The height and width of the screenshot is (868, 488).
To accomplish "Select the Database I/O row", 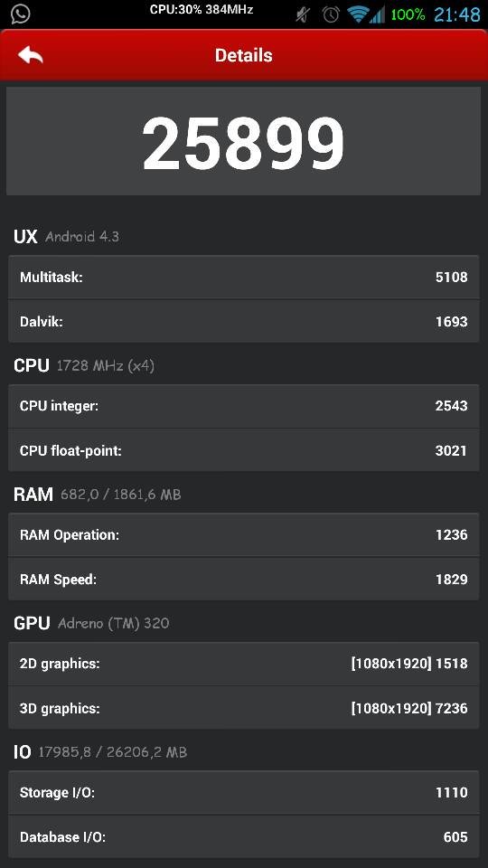I will click(x=243, y=836).
